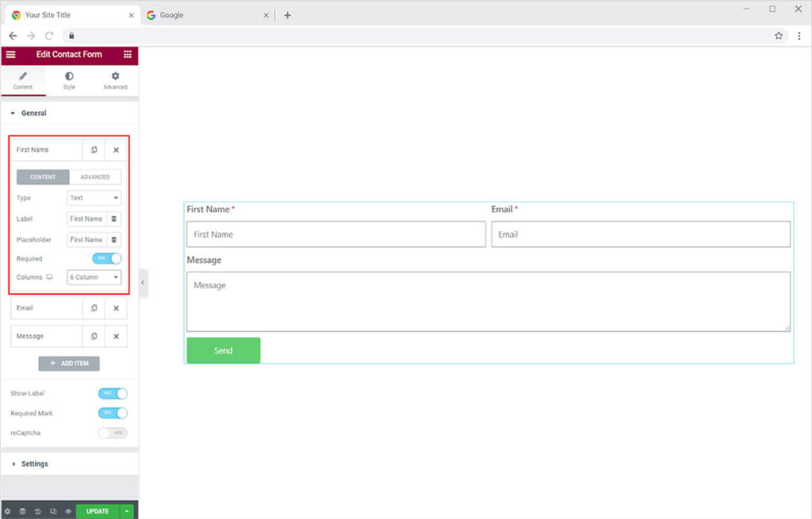
Task: Duplicate the Message field item
Action: (x=94, y=337)
